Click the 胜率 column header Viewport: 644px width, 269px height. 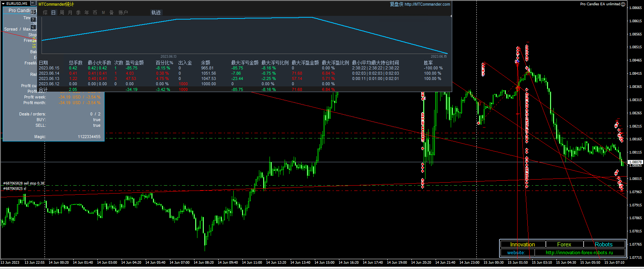click(428, 63)
